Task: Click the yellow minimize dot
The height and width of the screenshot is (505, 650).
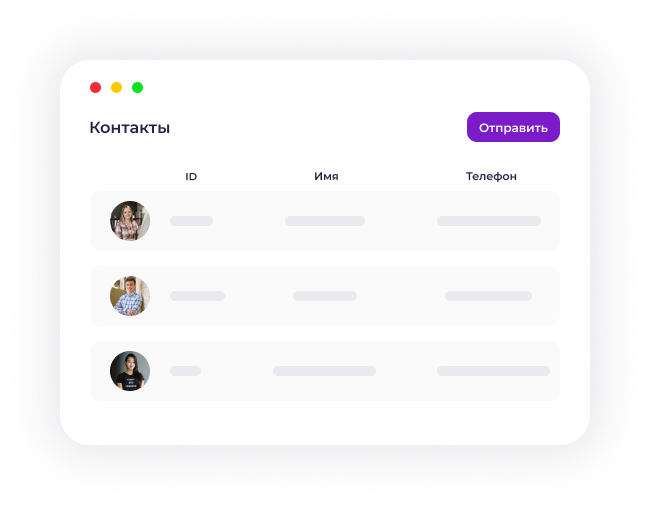Action: pyautogui.click(x=116, y=87)
